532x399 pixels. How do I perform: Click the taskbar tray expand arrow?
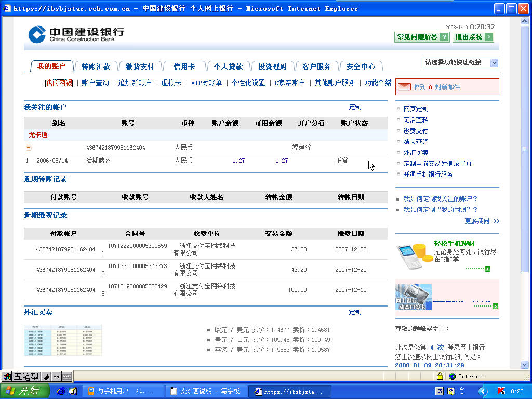click(483, 391)
